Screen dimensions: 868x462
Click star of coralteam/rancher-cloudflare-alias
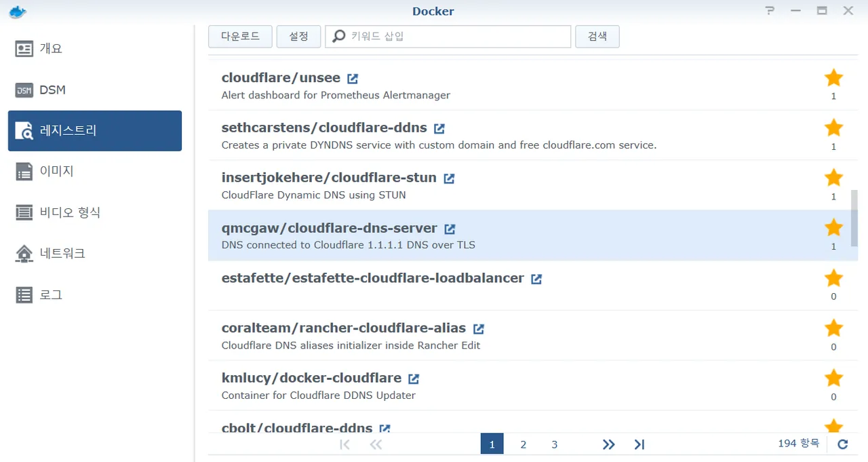(833, 328)
